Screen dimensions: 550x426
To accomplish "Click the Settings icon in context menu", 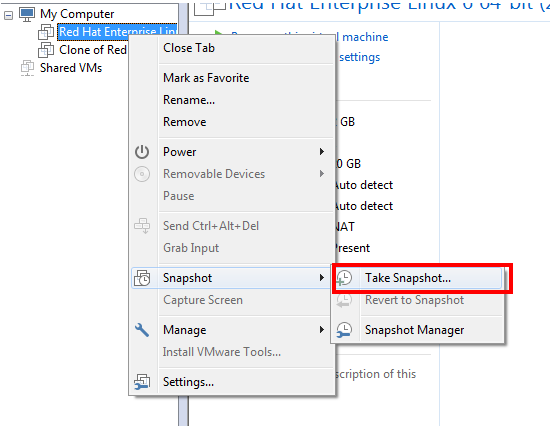I will click(142, 382).
